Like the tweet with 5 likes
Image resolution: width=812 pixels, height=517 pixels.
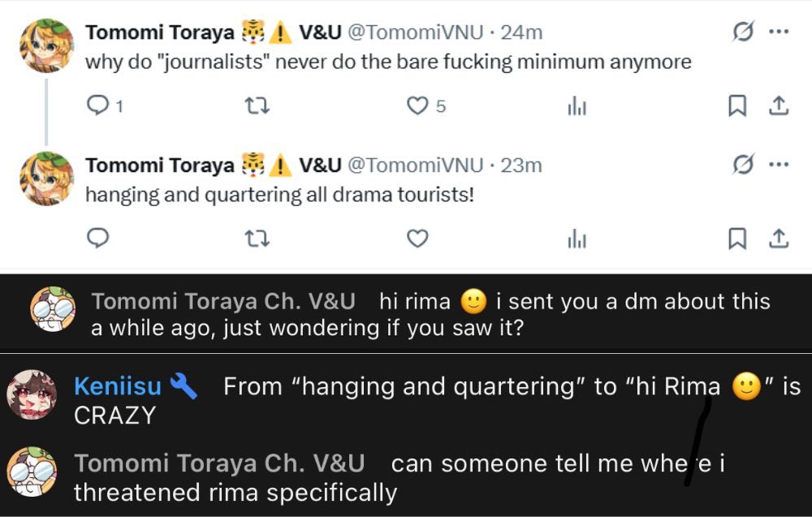tap(417, 106)
